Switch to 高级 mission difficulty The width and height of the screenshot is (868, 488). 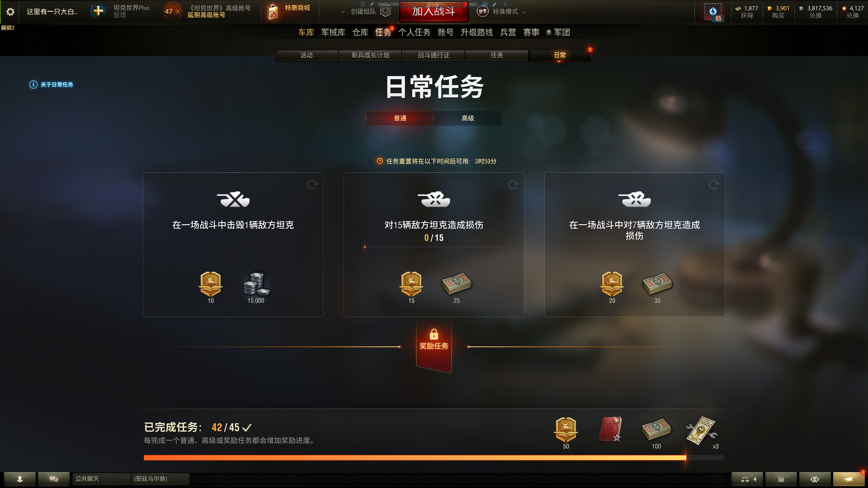click(x=468, y=118)
